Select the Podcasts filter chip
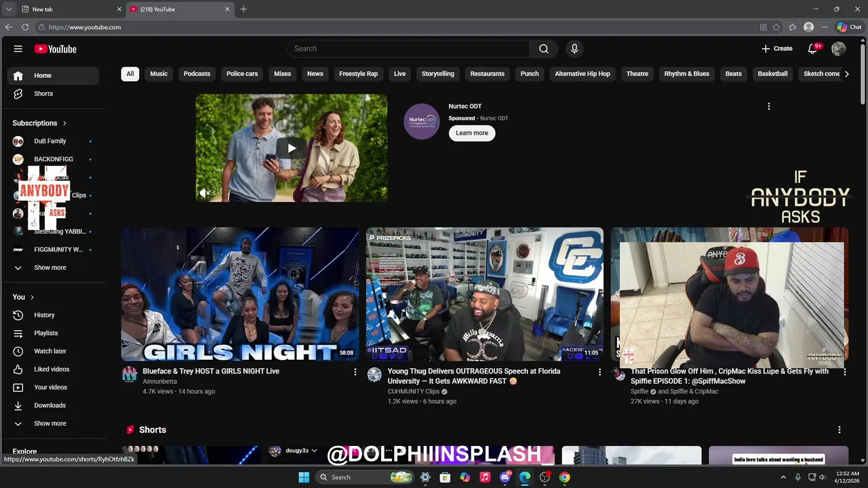Image resolution: width=868 pixels, height=488 pixels. pyautogui.click(x=197, y=74)
